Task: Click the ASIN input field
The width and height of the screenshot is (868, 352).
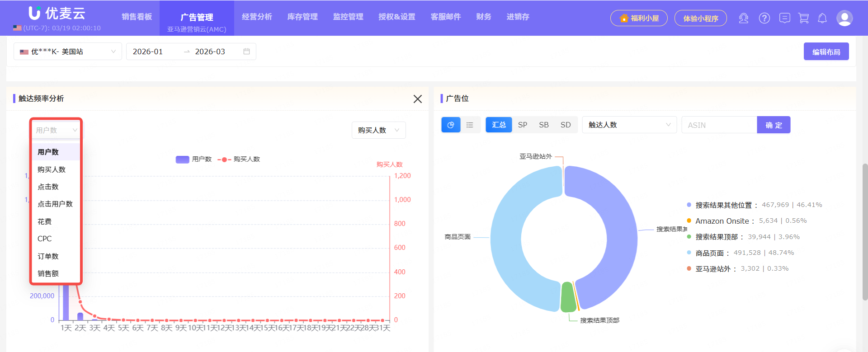Action: [x=719, y=125]
